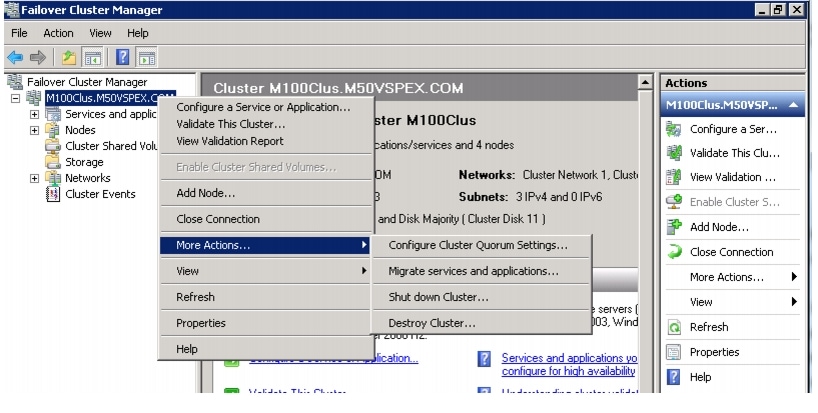Screen dimensions: 818x413
Task: Open Services and applications you configure link
Action: [569, 365]
